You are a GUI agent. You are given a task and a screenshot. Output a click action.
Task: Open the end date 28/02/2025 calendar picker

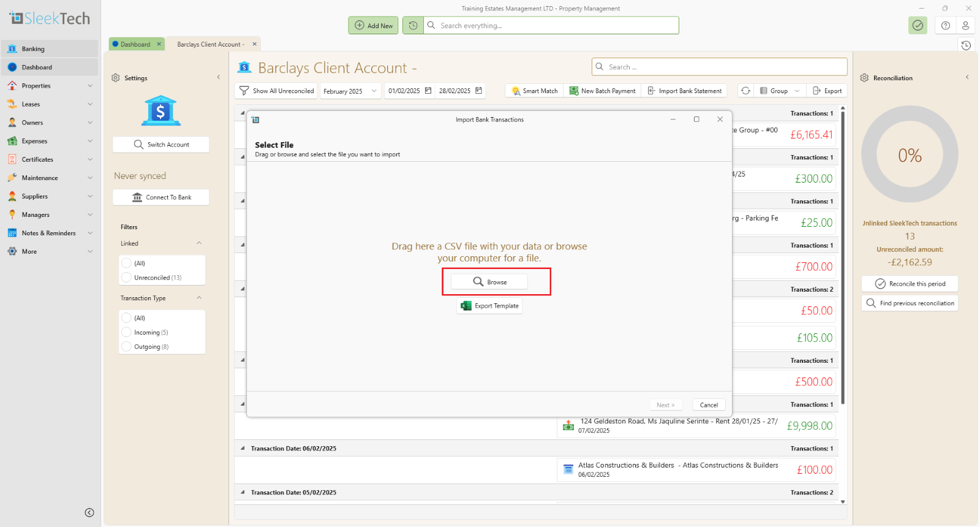479,91
